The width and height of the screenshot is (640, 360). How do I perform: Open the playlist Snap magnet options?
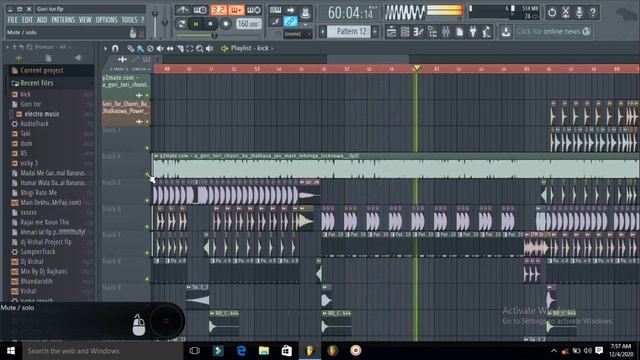pos(115,48)
